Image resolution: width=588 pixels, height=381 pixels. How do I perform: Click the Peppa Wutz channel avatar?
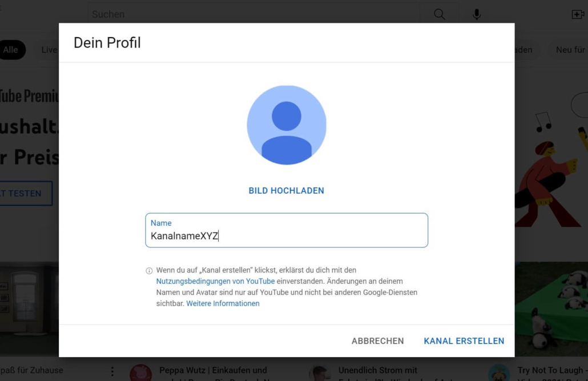(140, 373)
